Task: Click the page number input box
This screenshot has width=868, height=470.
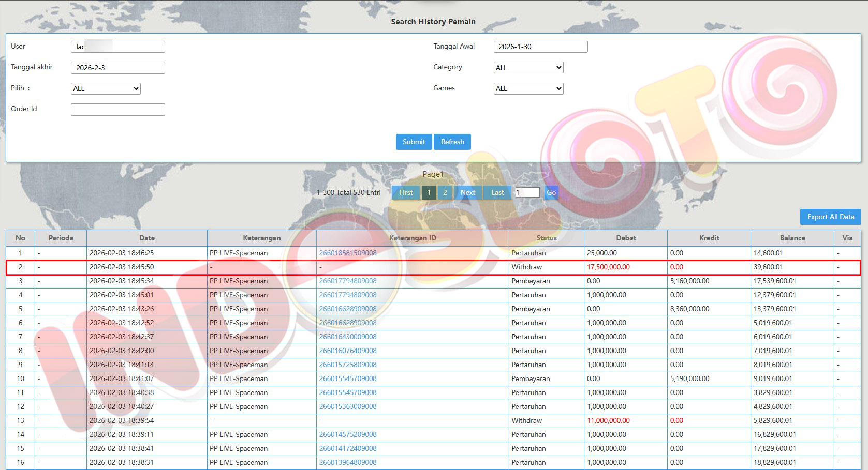Action: 527,192
